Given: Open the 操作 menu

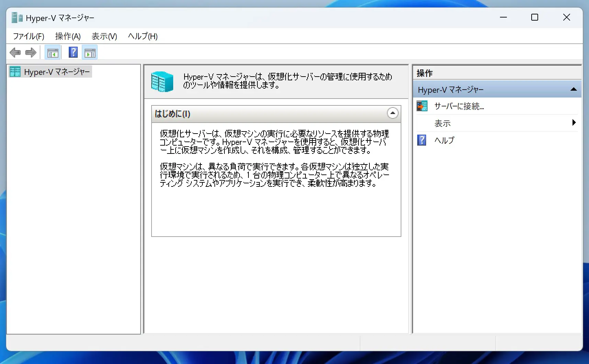Looking at the screenshot, I should click(x=68, y=36).
